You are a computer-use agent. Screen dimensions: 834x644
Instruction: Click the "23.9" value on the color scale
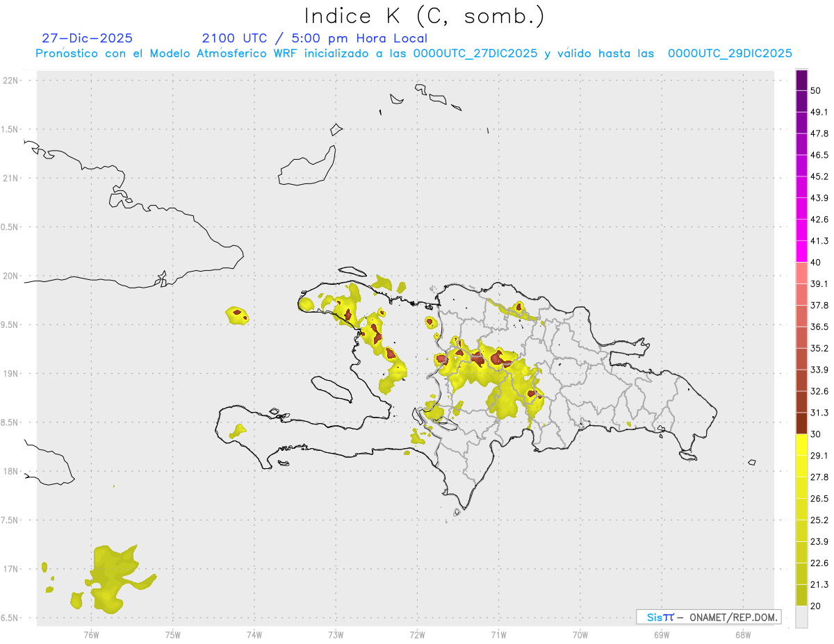click(819, 542)
